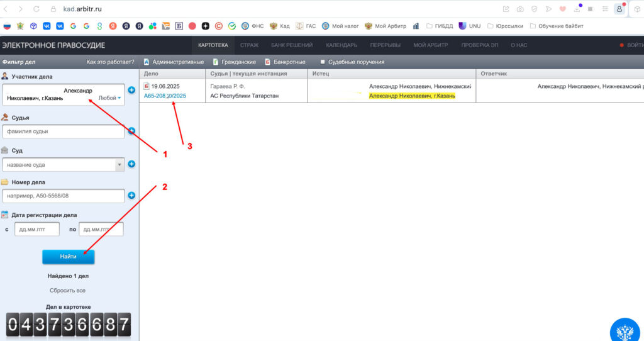
Task: Open the Обучение байбит bookmarks folder
Action: pyautogui.click(x=557, y=26)
